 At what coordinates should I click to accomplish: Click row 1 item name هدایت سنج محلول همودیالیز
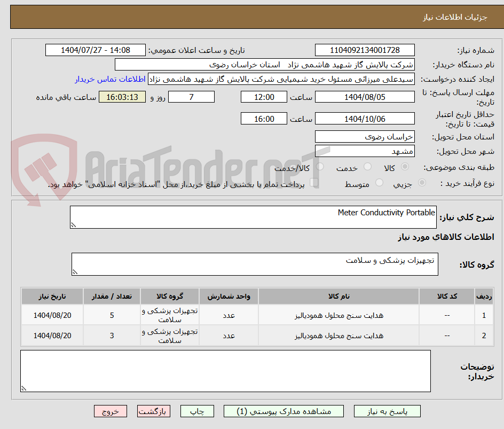point(339,316)
